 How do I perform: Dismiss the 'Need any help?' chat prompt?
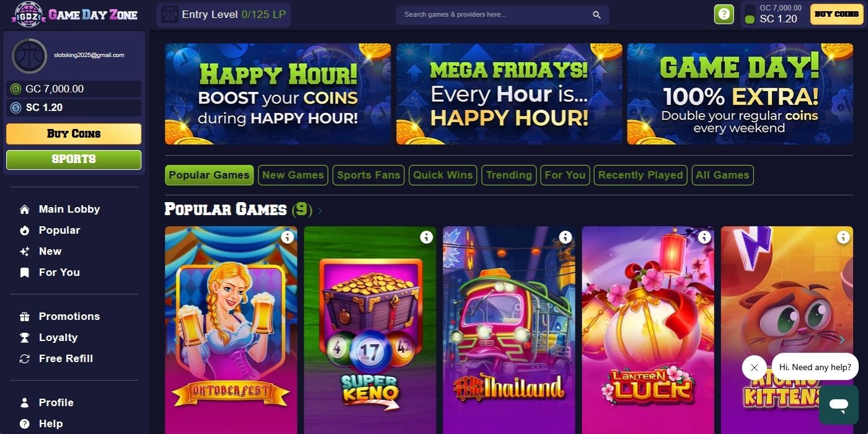pyautogui.click(x=754, y=368)
